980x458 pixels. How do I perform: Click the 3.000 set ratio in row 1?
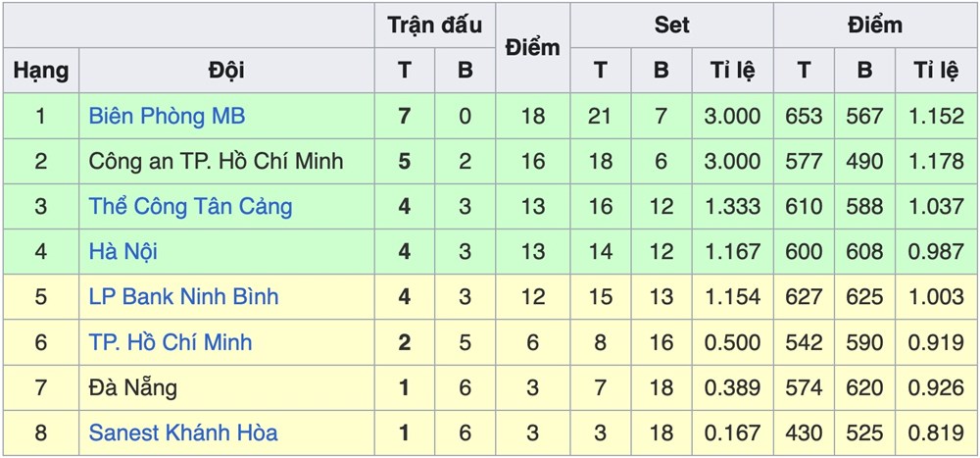(732, 116)
